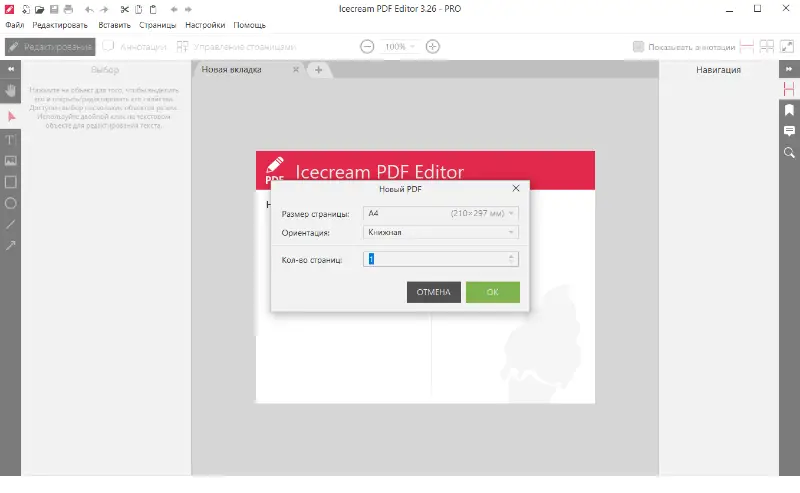Screen dimensions: 800x493
Task: Open page thumbnails icon in right sidebar
Action: [789, 88]
